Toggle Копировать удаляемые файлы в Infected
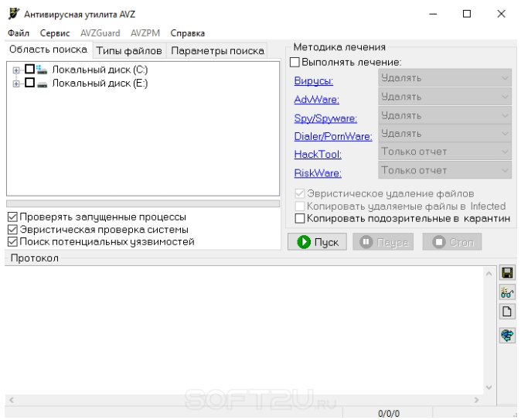This screenshot has width=521, height=420. point(300,207)
